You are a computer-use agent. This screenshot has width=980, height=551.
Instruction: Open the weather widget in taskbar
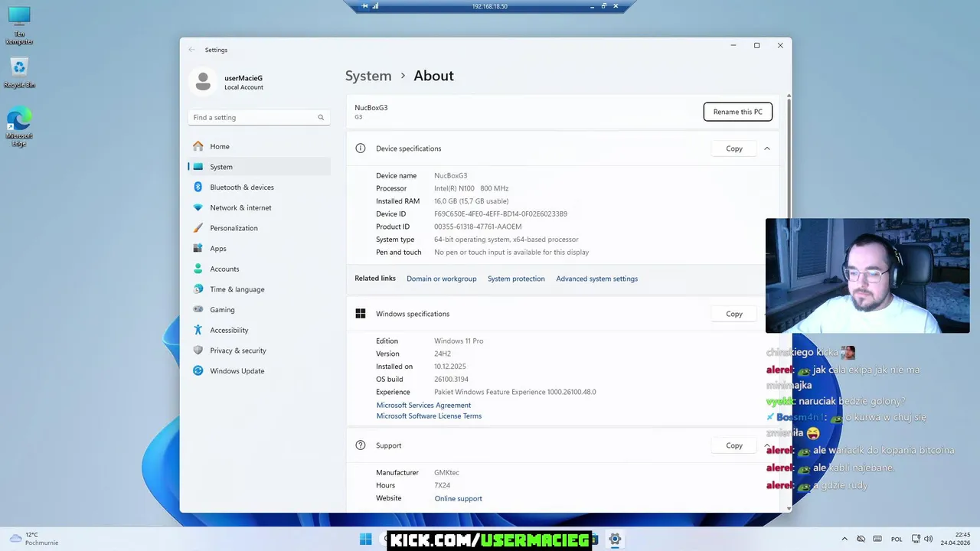[x=34, y=539]
